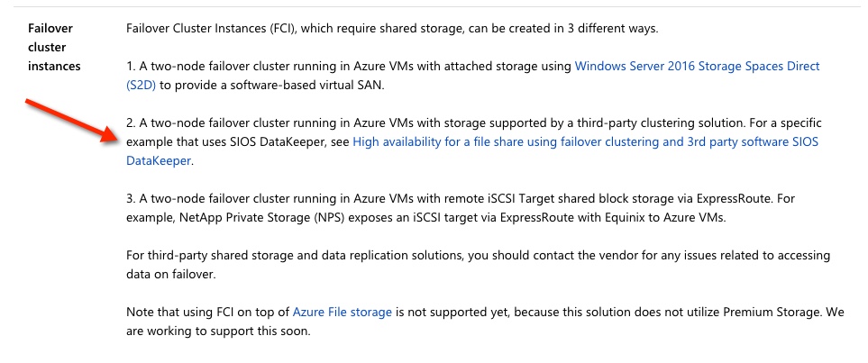The height and width of the screenshot is (363, 868).
Task: Click the wrapped "(S2D)" link text
Action: 142,84
